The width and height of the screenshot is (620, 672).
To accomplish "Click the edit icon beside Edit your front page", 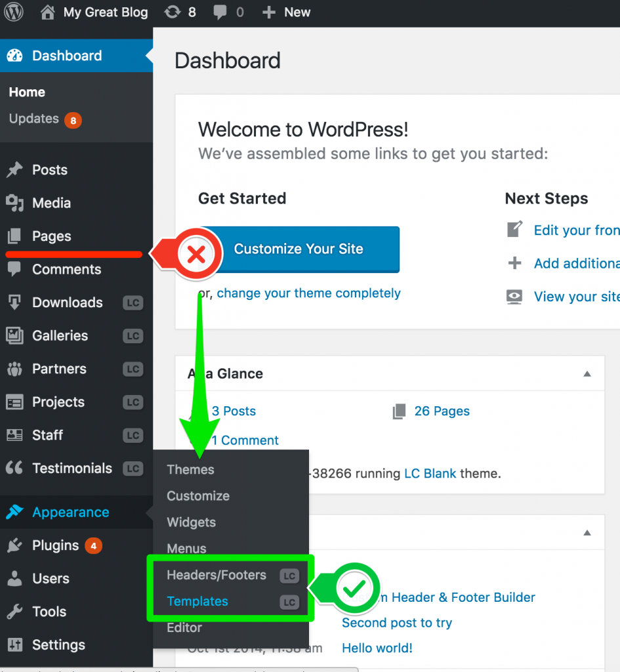I will 514,229.
